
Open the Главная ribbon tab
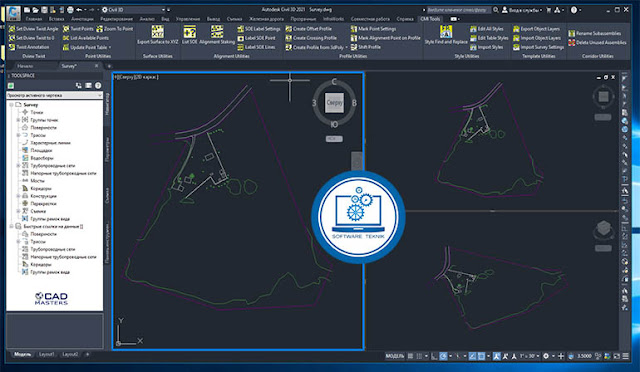click(34, 19)
